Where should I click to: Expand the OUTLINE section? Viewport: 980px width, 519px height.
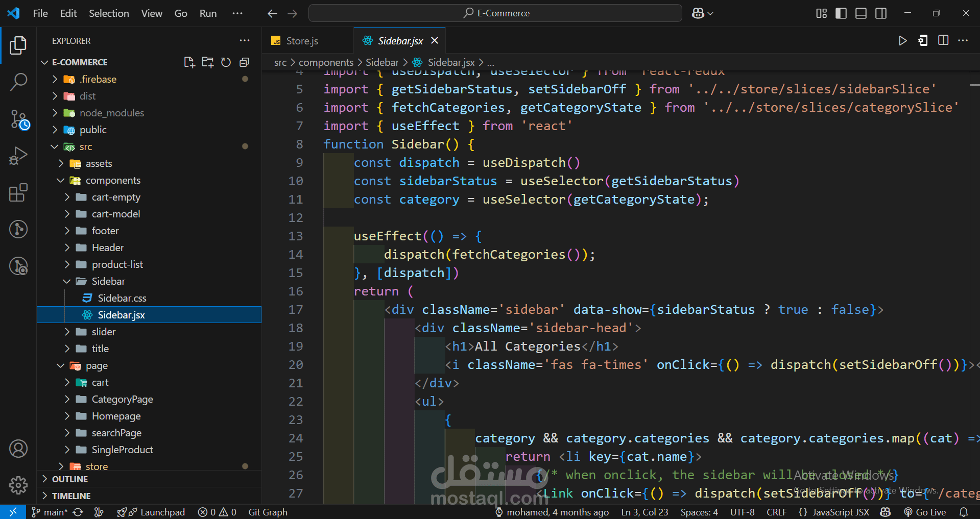click(149, 479)
